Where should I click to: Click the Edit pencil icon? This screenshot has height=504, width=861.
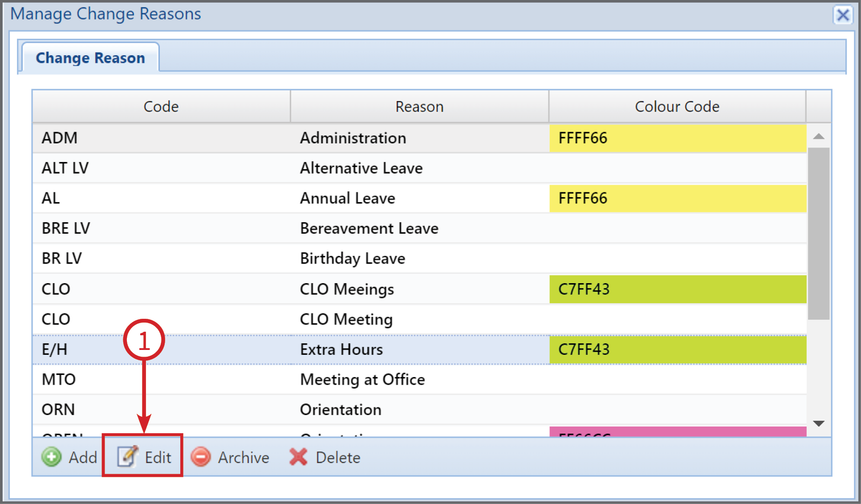coord(127,457)
